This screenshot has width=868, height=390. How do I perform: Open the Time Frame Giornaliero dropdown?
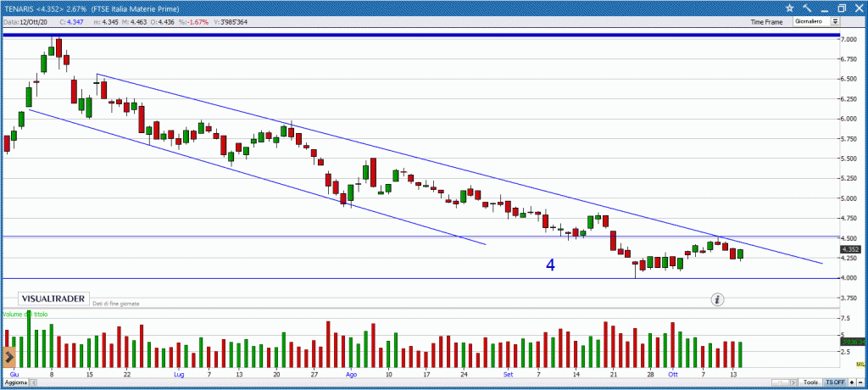[x=816, y=21]
